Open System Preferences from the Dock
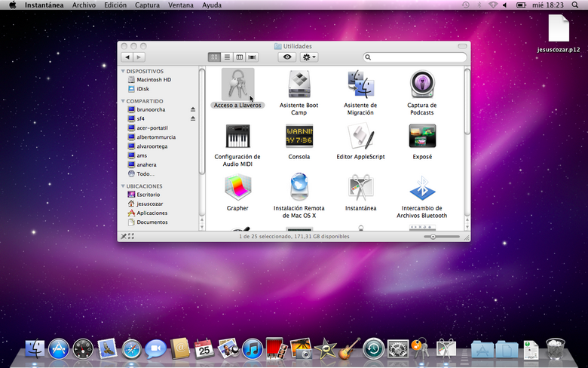This screenshot has height=368, width=588. (x=397, y=349)
